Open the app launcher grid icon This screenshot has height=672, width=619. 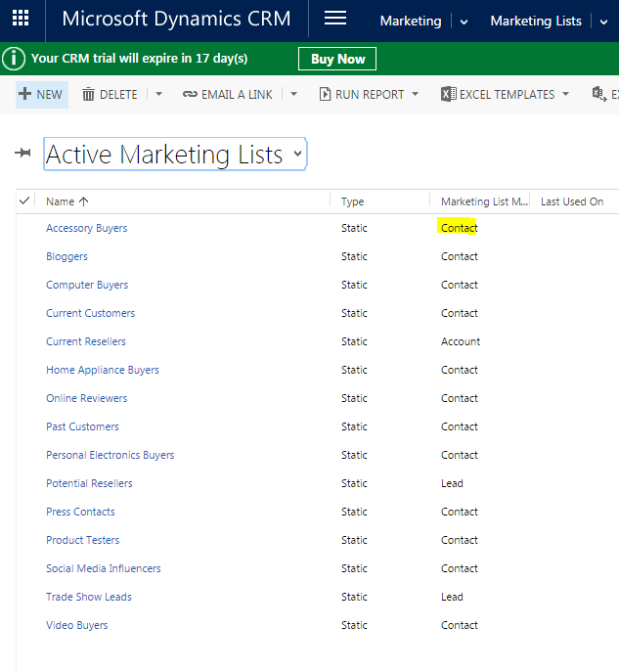[21, 20]
